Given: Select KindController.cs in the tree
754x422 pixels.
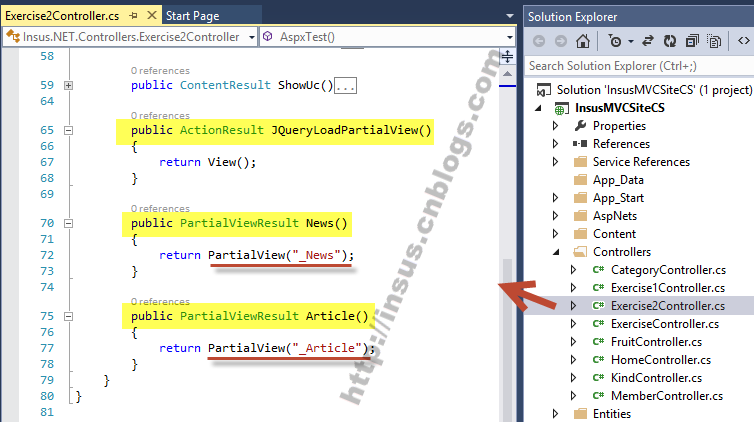Looking at the screenshot, I should [656, 378].
